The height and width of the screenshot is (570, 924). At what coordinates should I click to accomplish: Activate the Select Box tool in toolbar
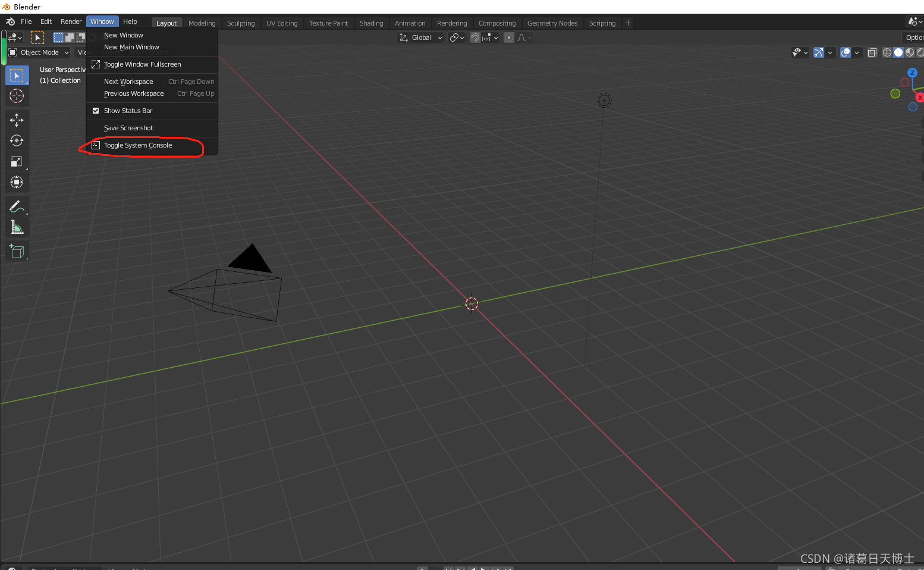click(17, 76)
